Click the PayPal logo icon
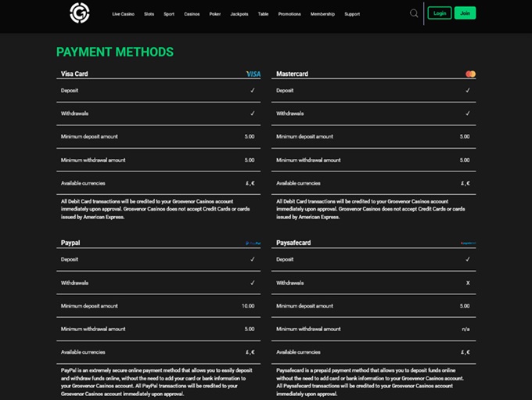Image resolution: width=532 pixels, height=400 pixels. [x=253, y=243]
